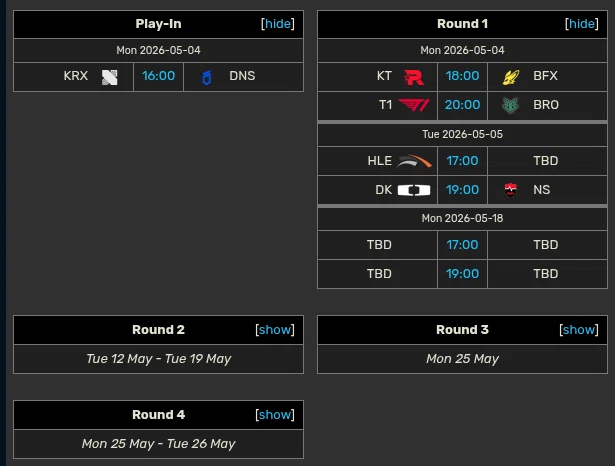The height and width of the screenshot is (466, 615).
Task: Open the 16:00 KRX vs DNS match time
Action: [x=158, y=76]
